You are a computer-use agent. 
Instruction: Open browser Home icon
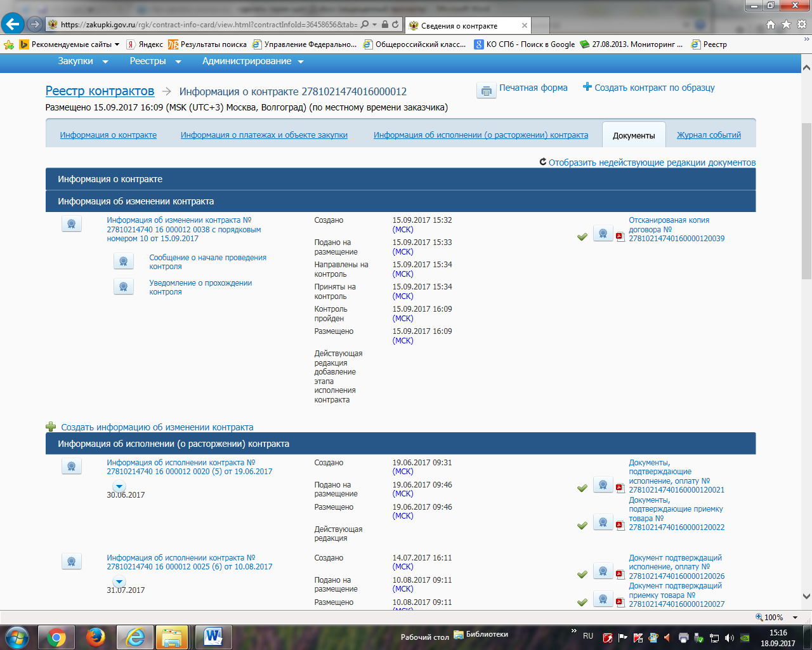pyautogui.click(x=771, y=25)
